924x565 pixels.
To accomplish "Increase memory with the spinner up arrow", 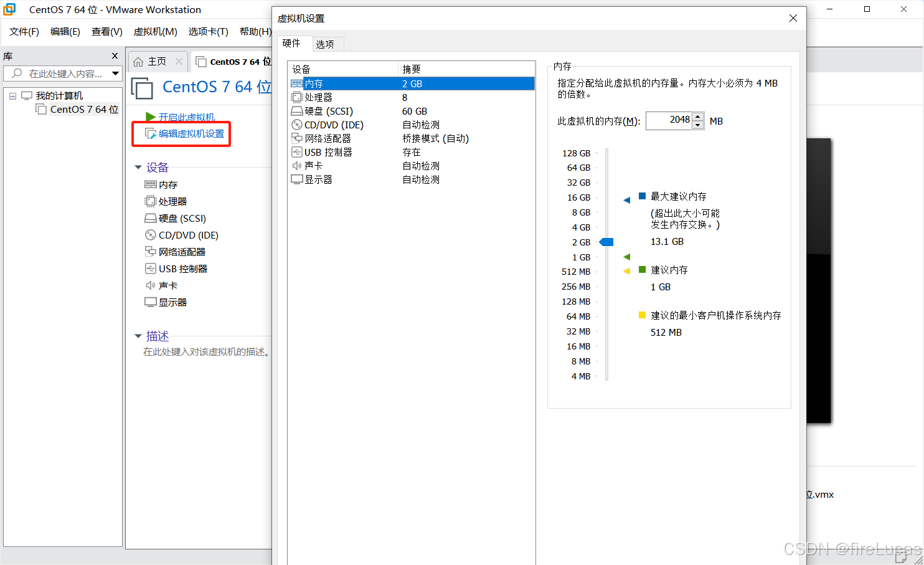I will tap(698, 116).
